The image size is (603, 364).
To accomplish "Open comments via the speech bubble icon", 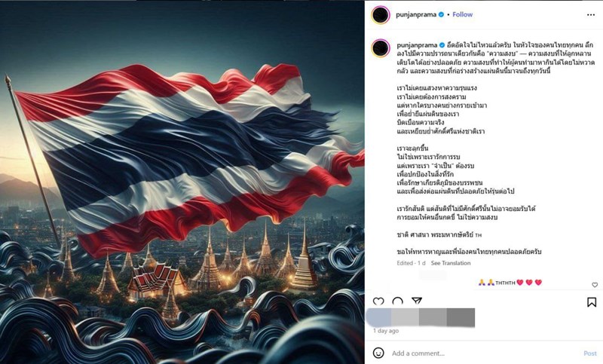I will pos(397,301).
